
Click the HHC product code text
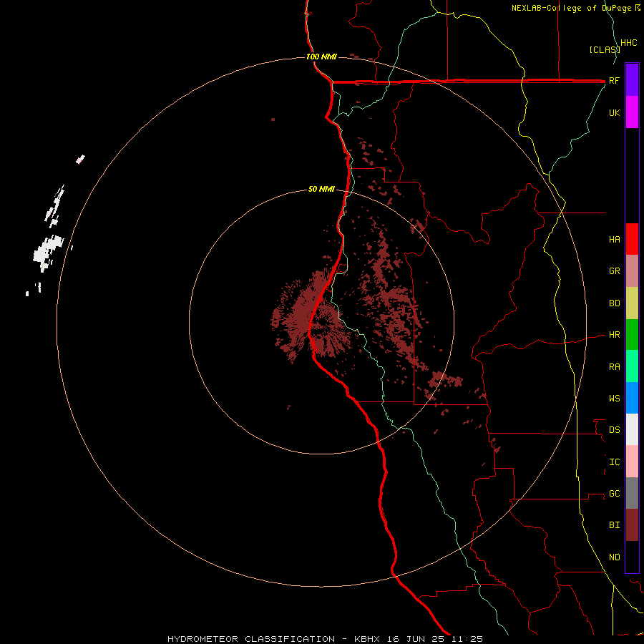[x=629, y=43]
